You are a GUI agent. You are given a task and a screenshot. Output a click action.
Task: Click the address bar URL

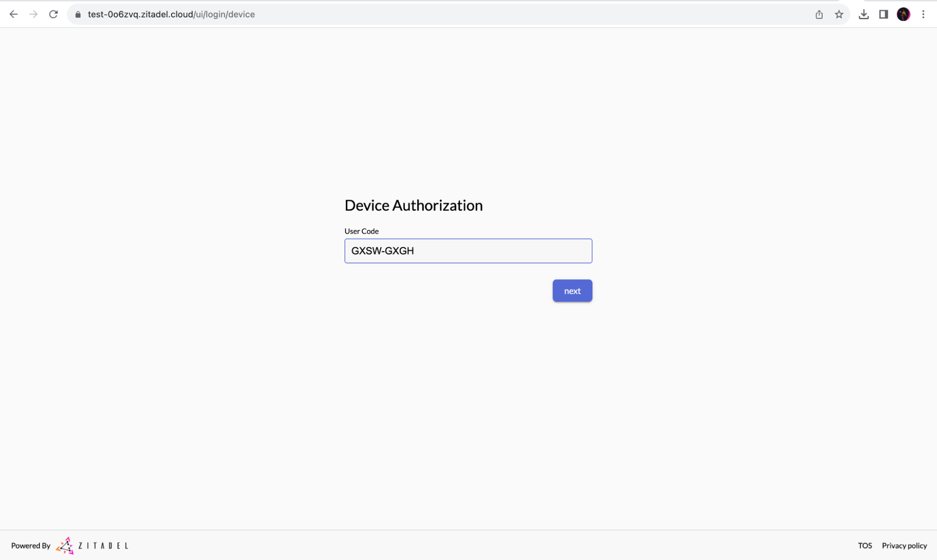click(x=171, y=15)
